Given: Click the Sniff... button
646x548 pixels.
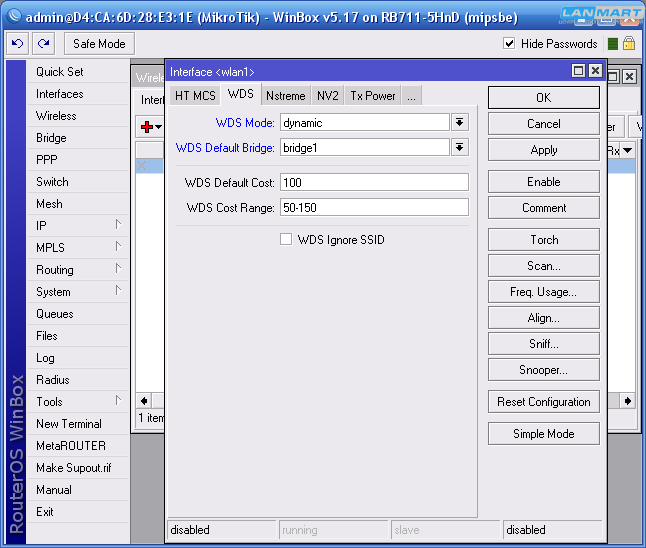Looking at the screenshot, I should point(543,344).
